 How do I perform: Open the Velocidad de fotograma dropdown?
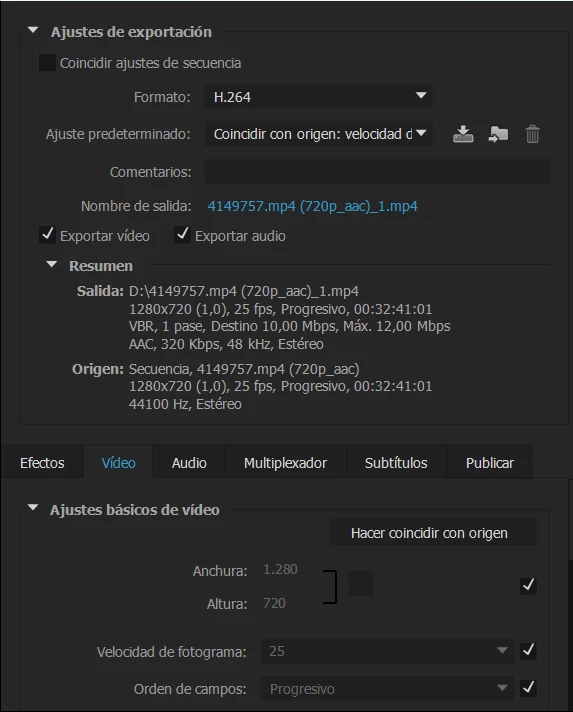click(387, 651)
